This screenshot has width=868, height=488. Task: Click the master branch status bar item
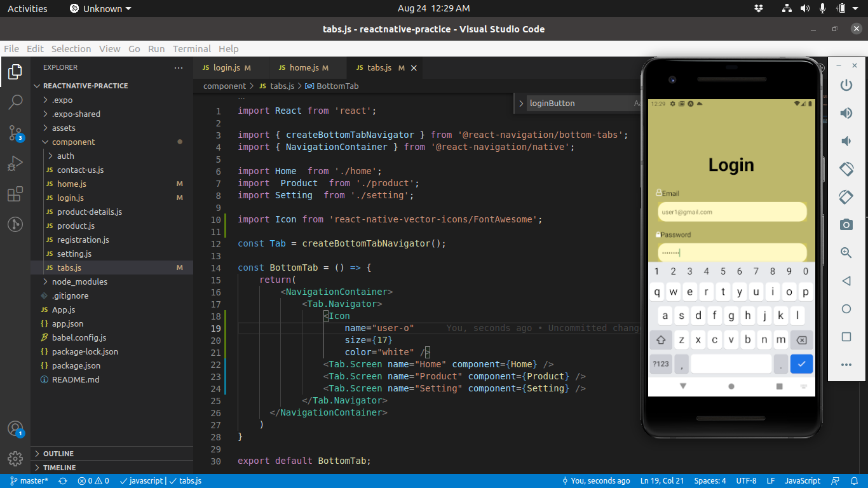pos(29,481)
